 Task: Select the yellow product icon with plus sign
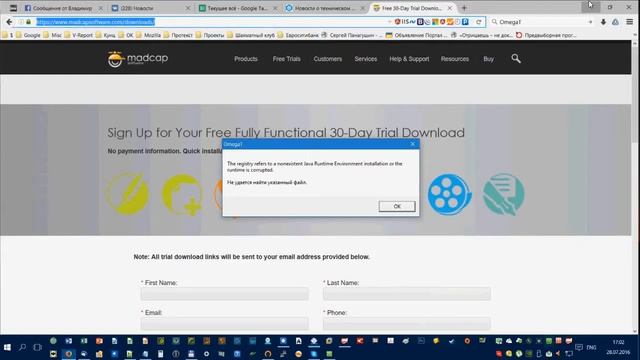pos(182,194)
